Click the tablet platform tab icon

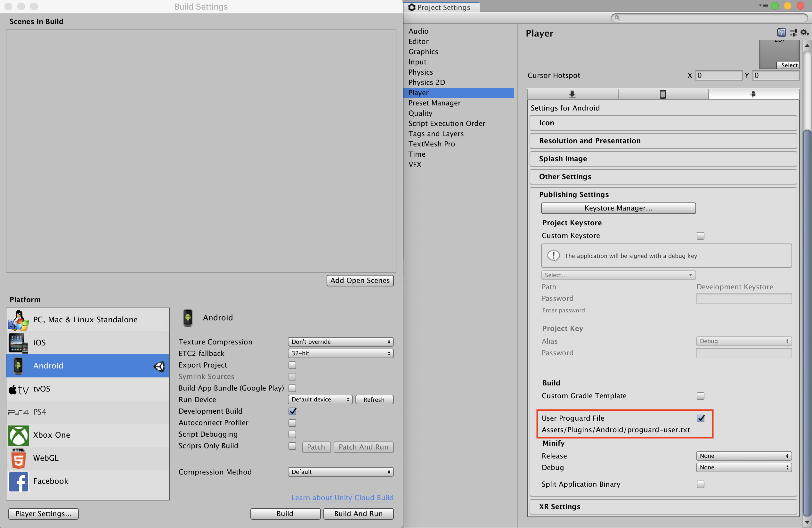(x=662, y=94)
